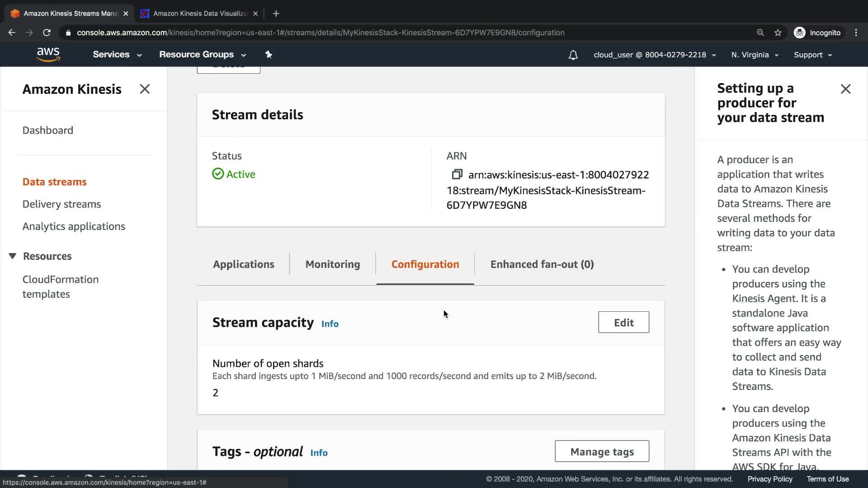Bookmark page with star icon
Viewport: 868px width, 488px height.
click(778, 33)
